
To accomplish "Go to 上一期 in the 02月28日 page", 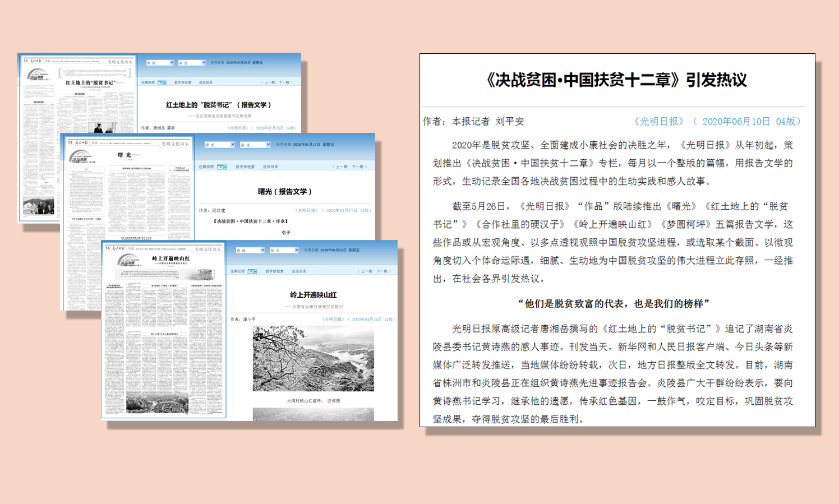I will 268,82.
